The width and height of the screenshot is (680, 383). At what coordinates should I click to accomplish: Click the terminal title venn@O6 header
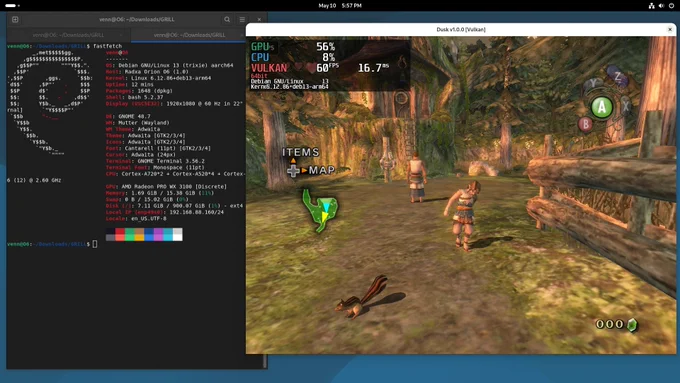137,20
